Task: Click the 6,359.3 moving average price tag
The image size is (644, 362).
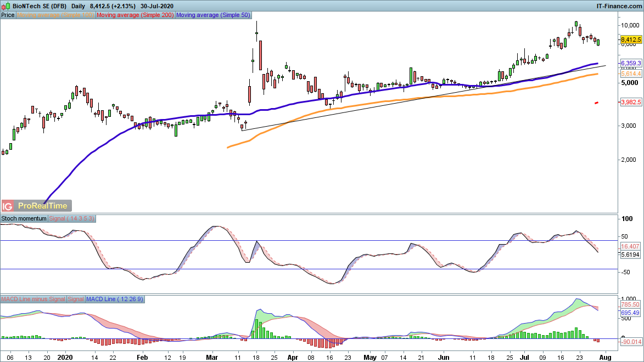Action: 631,63
